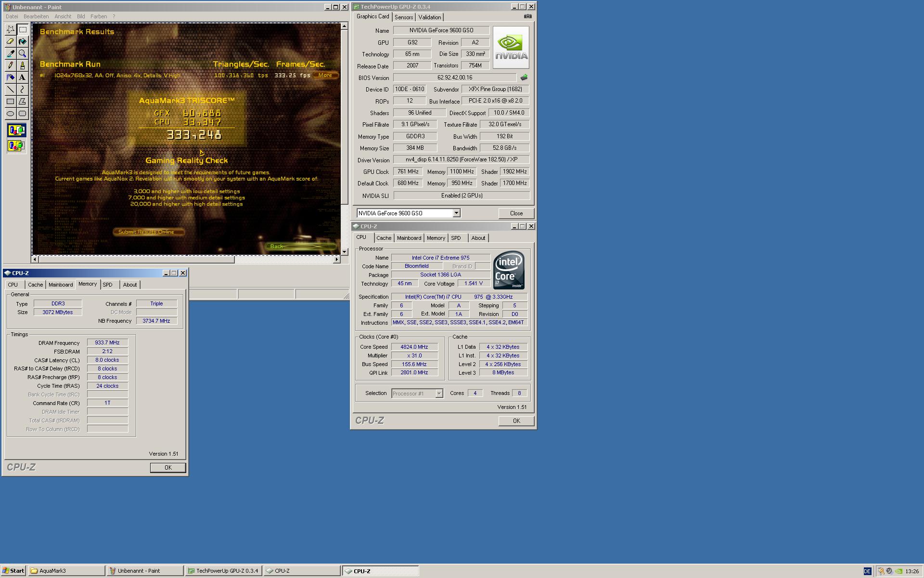Image resolution: width=924 pixels, height=578 pixels.
Task: Select the Polygon shape tool
Action: tap(22, 102)
